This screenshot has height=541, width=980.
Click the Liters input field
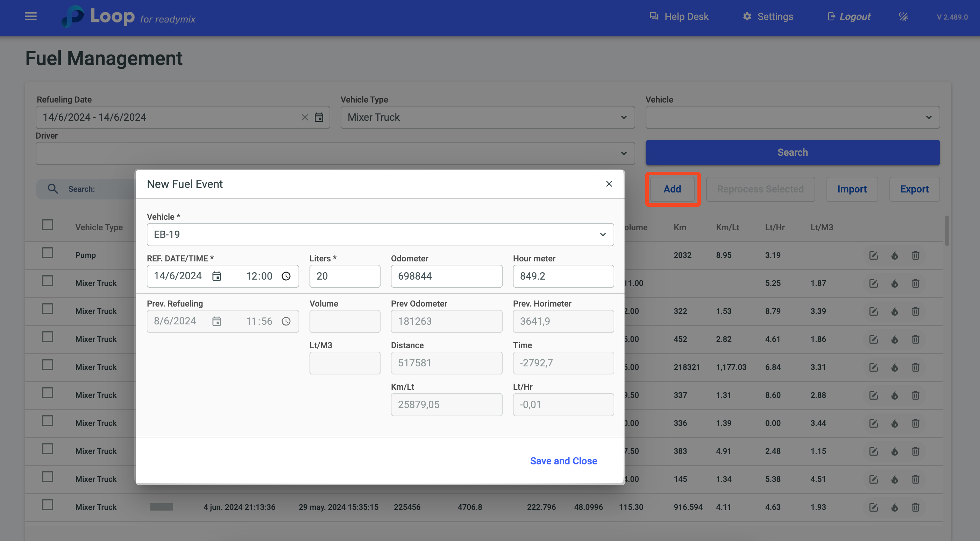tap(345, 276)
